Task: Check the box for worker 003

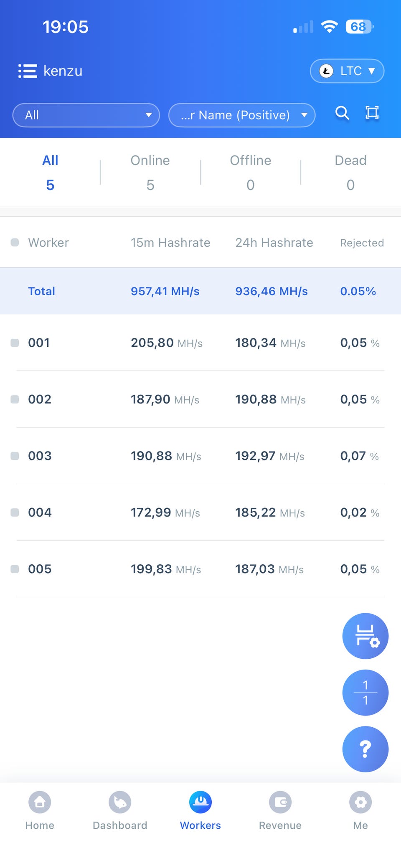Action: pos(15,456)
